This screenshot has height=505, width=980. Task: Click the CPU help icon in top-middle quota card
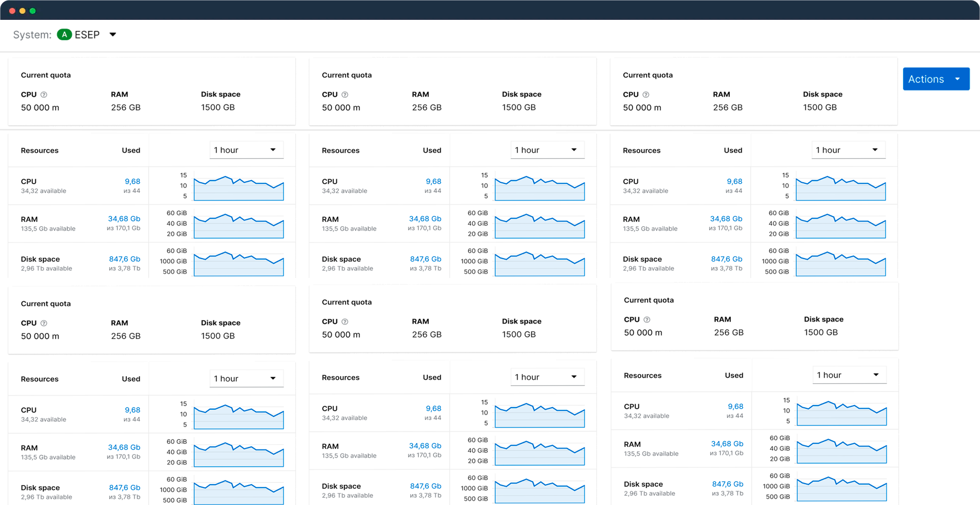[x=345, y=94]
